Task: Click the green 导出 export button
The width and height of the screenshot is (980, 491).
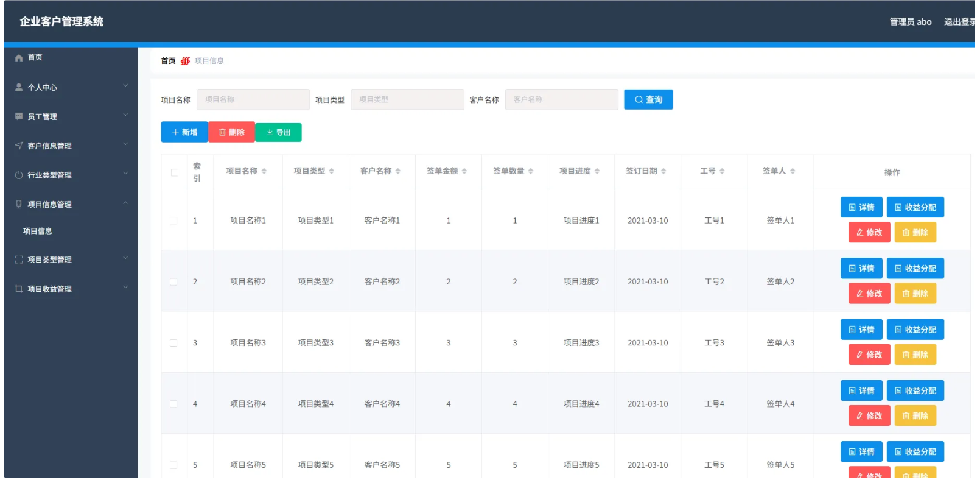Action: 279,133
